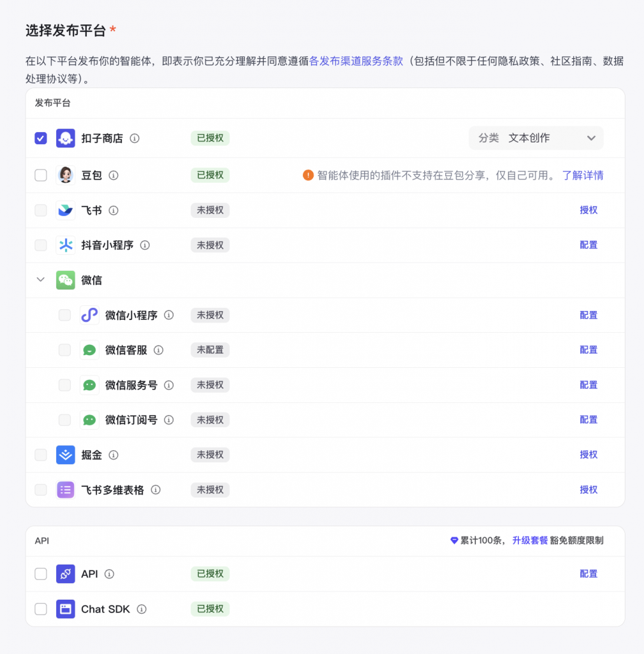Click the 豆包 avatar icon
This screenshot has width=644, height=654.
[65, 175]
